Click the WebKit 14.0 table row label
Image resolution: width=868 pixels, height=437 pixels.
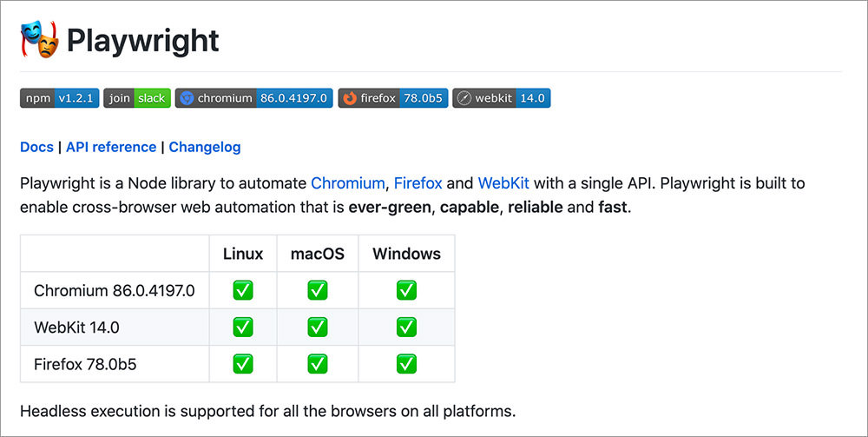tap(76, 328)
